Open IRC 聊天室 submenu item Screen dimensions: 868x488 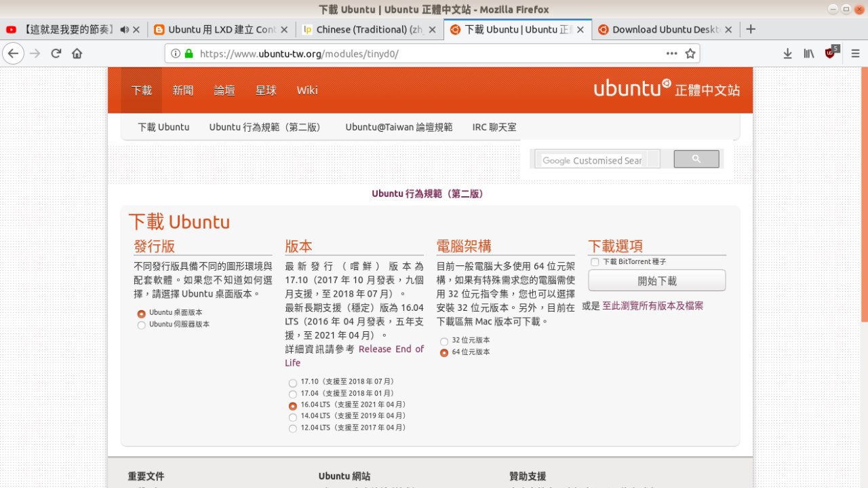tap(494, 127)
